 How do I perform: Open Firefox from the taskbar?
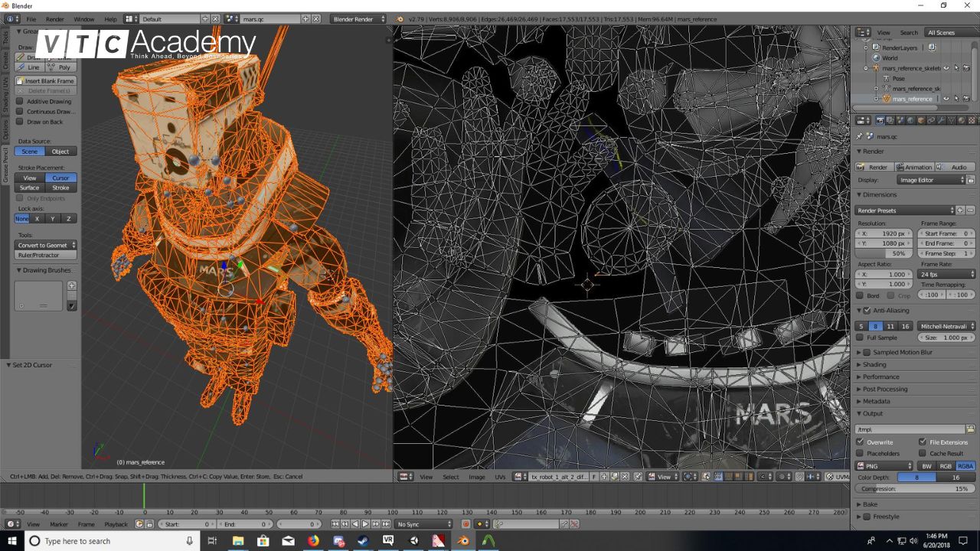point(313,540)
